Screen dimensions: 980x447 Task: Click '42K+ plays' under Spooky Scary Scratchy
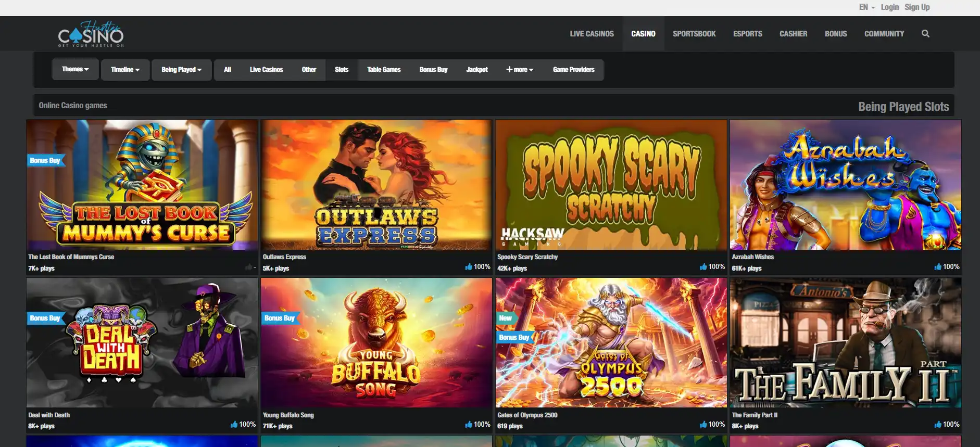512,269
